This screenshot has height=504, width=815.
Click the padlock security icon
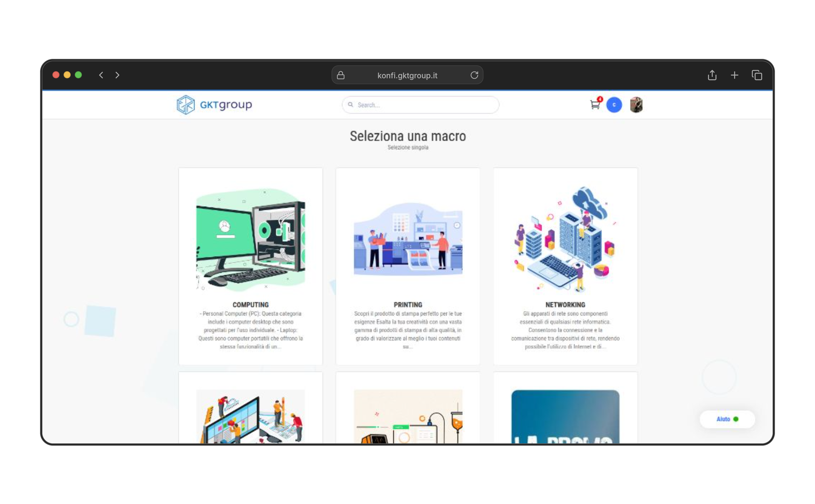point(340,75)
